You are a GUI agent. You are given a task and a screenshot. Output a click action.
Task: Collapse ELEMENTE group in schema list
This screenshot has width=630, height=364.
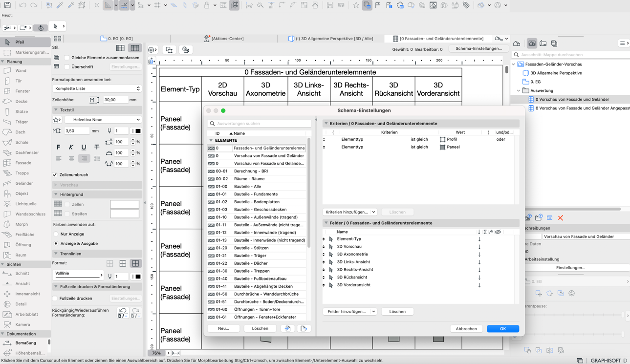pos(211,140)
